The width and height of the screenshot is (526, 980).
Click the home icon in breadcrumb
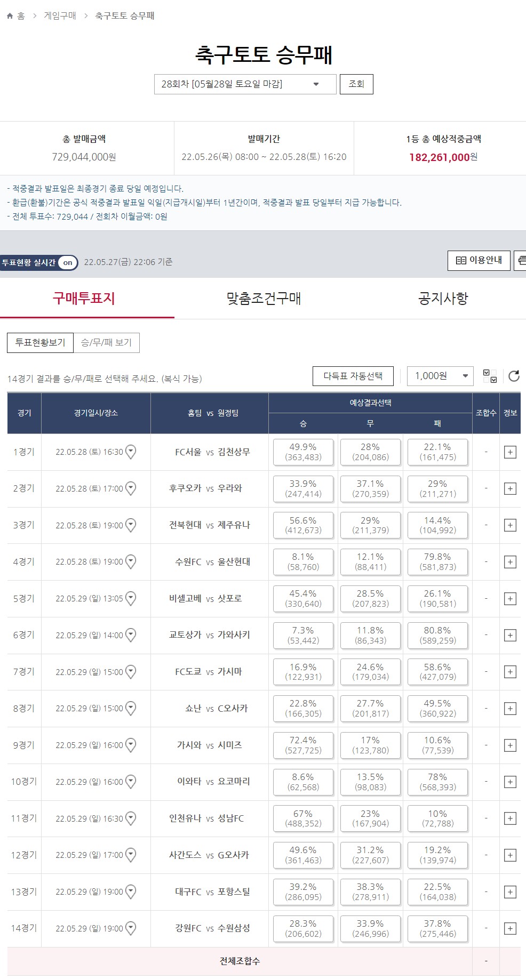click(10, 16)
